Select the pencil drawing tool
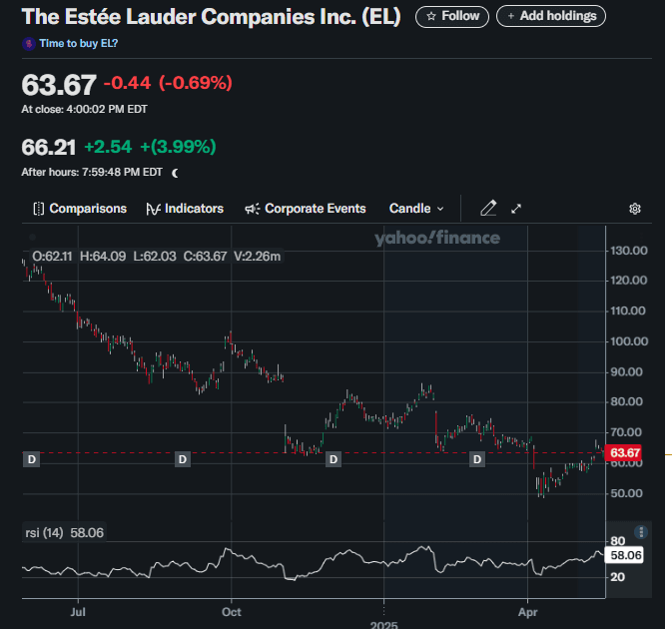 (488, 209)
